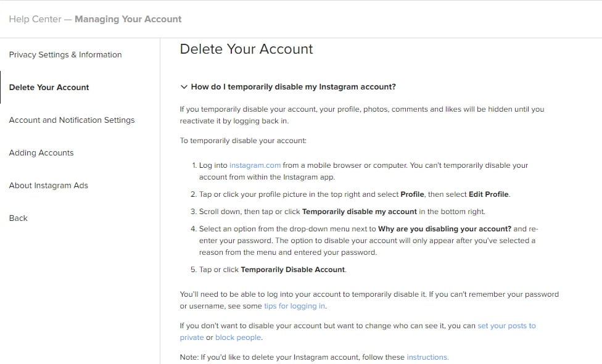Follow the 'instructions' link in the note
Image resolution: width=602 pixels, height=364 pixels.
point(427,357)
